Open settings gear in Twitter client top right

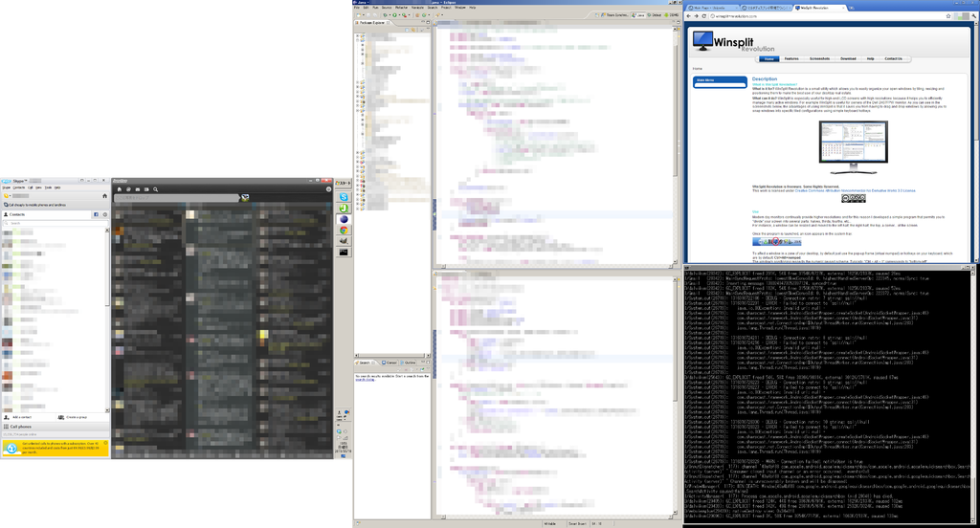[x=329, y=189]
